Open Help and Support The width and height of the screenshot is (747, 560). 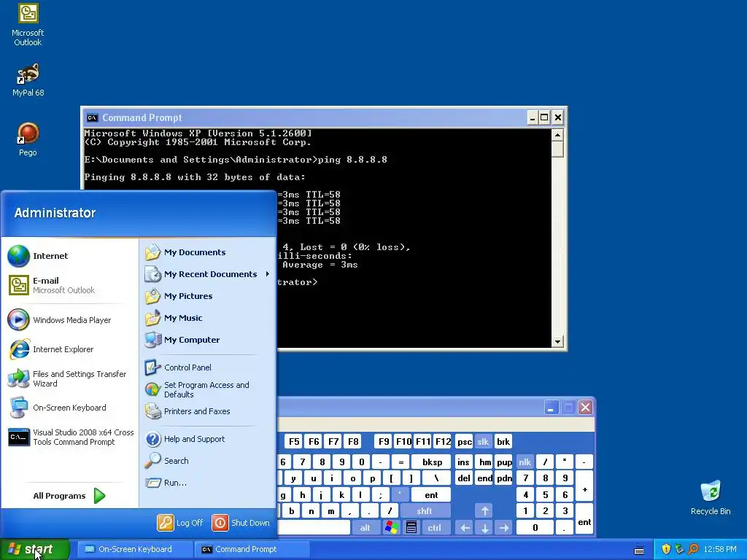pos(206,438)
